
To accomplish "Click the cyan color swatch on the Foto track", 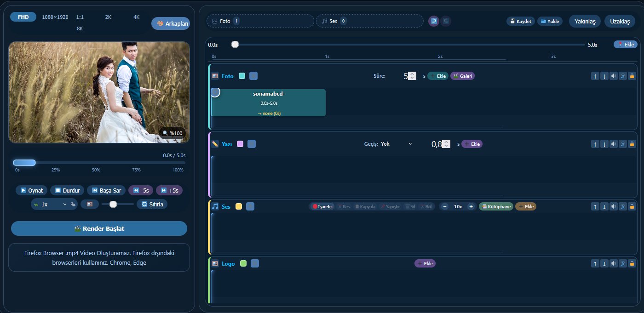I will (242, 76).
